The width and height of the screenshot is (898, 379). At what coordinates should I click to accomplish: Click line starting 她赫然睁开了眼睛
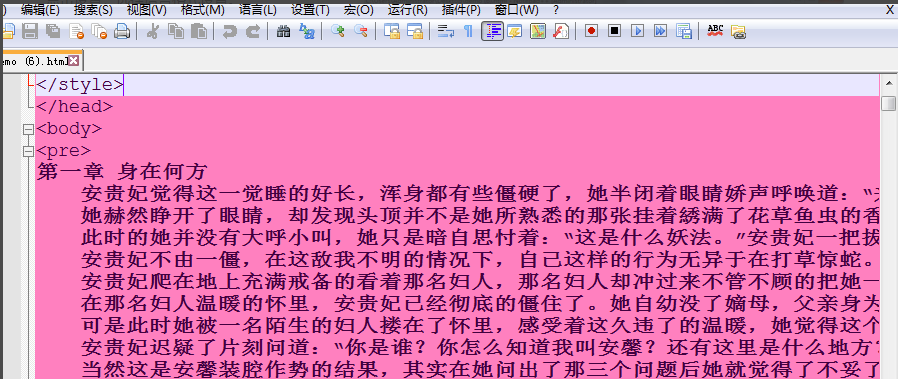[x=480, y=216]
